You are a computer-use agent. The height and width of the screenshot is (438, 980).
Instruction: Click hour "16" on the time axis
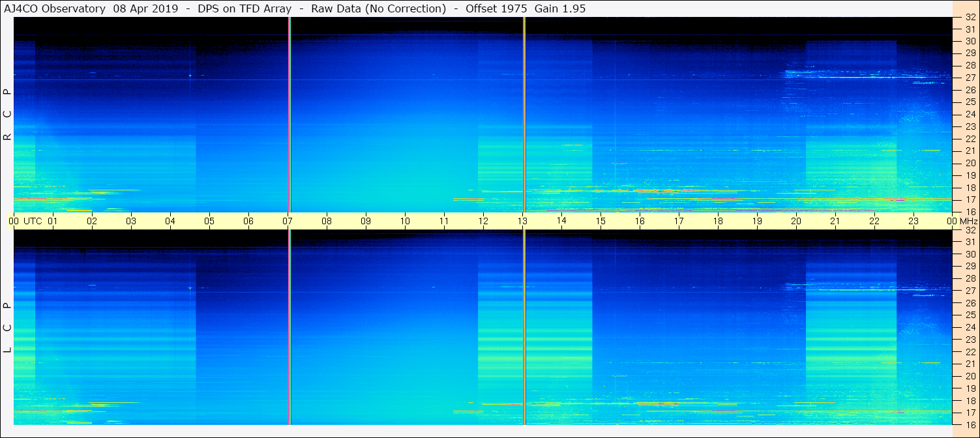click(x=640, y=221)
